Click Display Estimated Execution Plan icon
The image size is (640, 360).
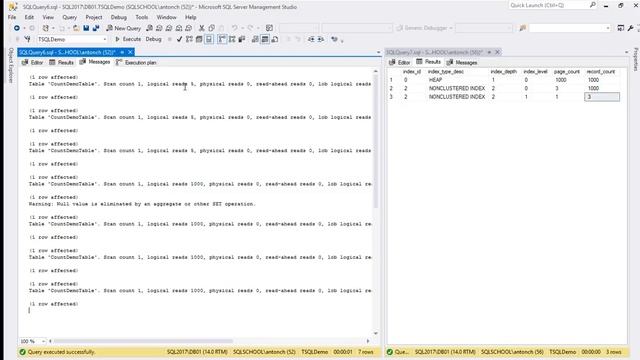(189, 39)
